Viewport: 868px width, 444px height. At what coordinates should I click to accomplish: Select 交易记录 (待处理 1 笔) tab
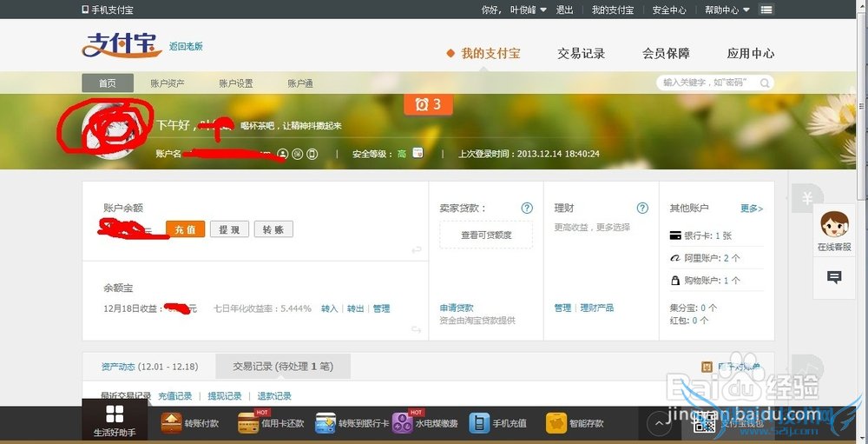[283, 367]
